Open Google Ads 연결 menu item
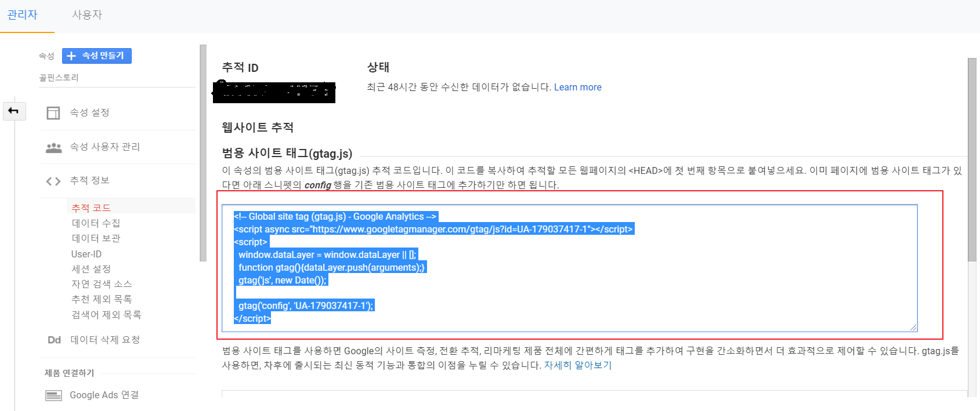The width and height of the screenshot is (980, 411). (104, 395)
